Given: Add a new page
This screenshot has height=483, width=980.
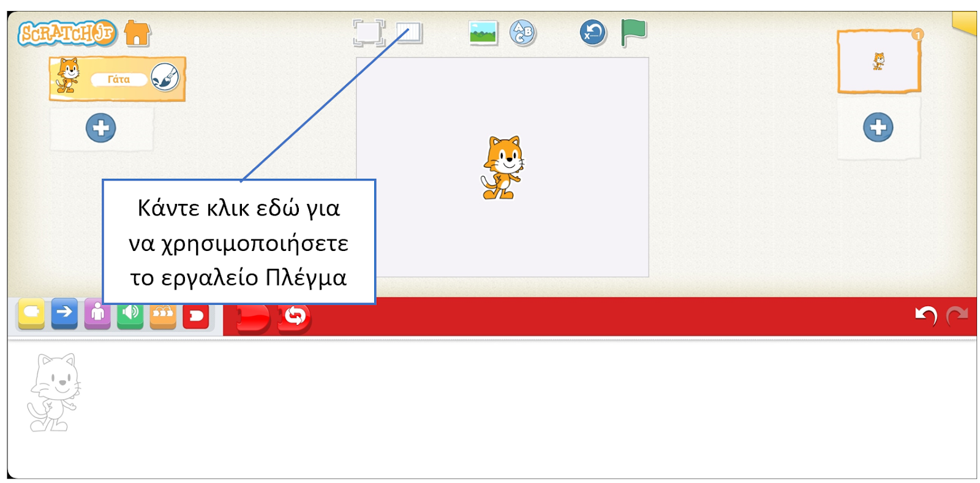Looking at the screenshot, I should 878,127.
